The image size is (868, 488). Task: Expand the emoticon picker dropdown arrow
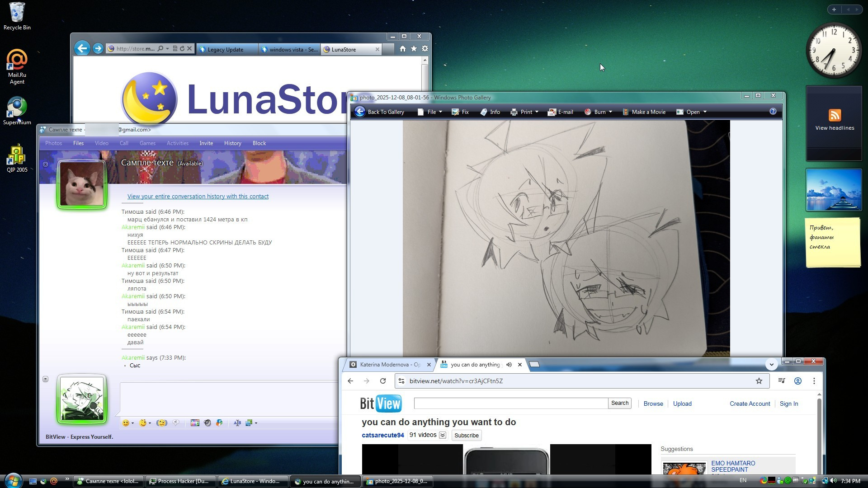132,423
